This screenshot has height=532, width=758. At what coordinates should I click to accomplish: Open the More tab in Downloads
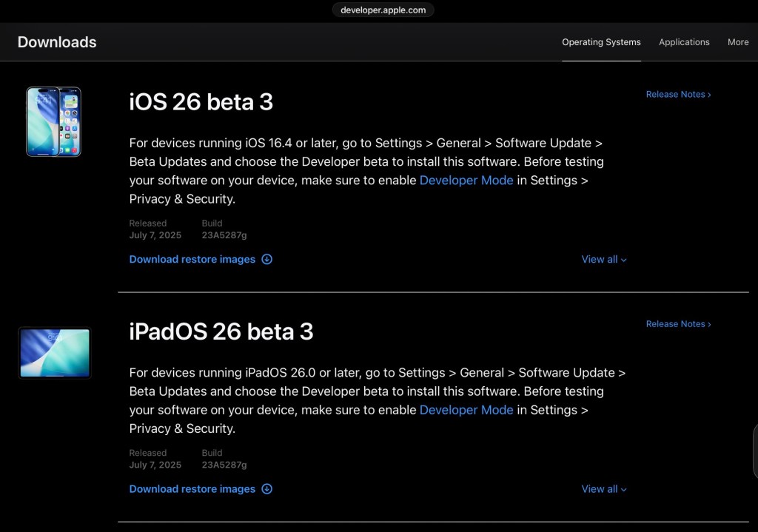[737, 42]
